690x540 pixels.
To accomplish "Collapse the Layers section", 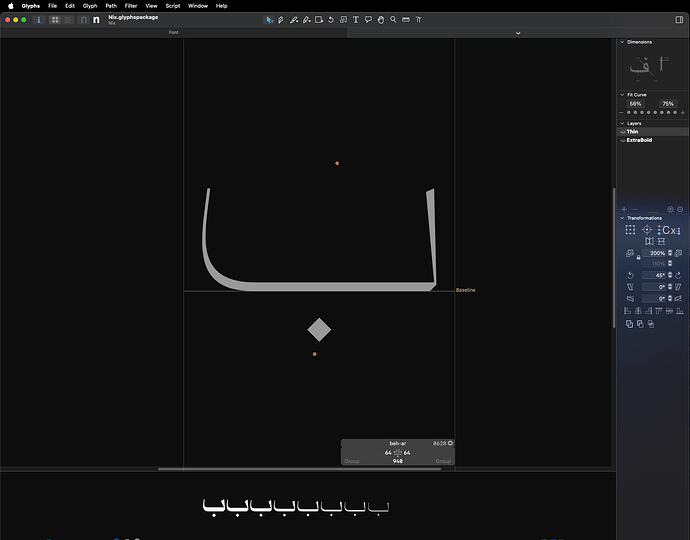I will pos(622,124).
